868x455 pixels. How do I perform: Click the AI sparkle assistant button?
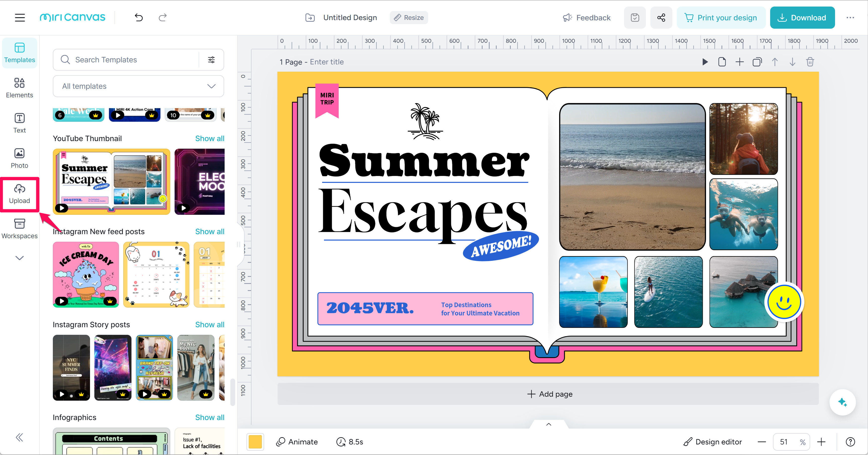pyautogui.click(x=842, y=402)
